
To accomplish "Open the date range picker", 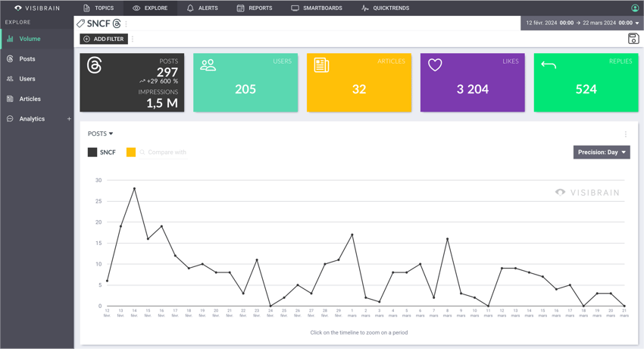I will point(583,23).
